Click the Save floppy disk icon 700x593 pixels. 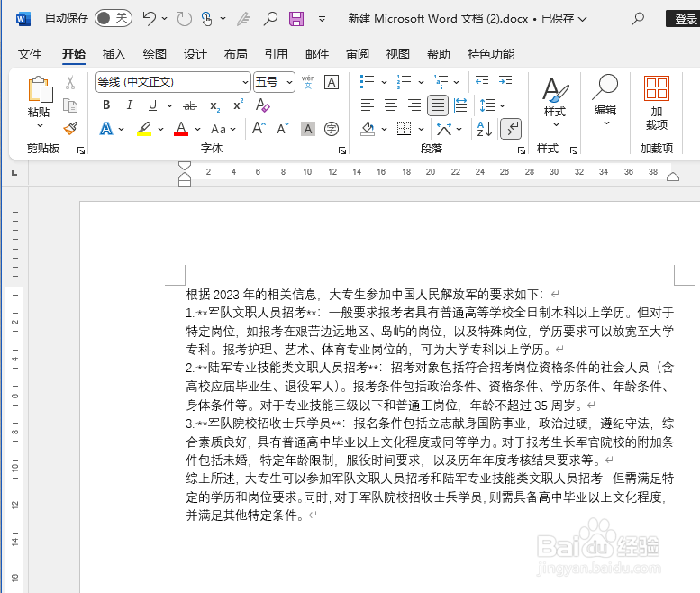pos(296,19)
